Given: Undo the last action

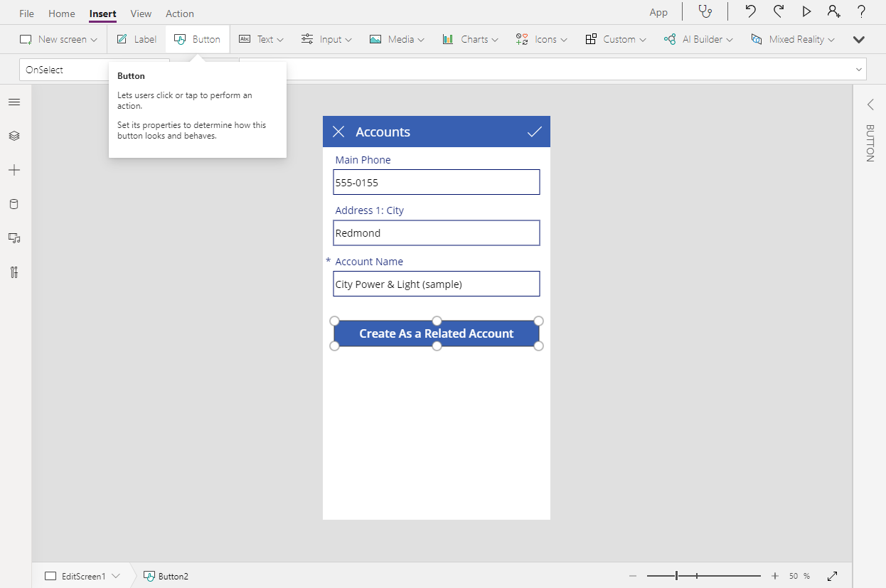Looking at the screenshot, I should 750,11.
